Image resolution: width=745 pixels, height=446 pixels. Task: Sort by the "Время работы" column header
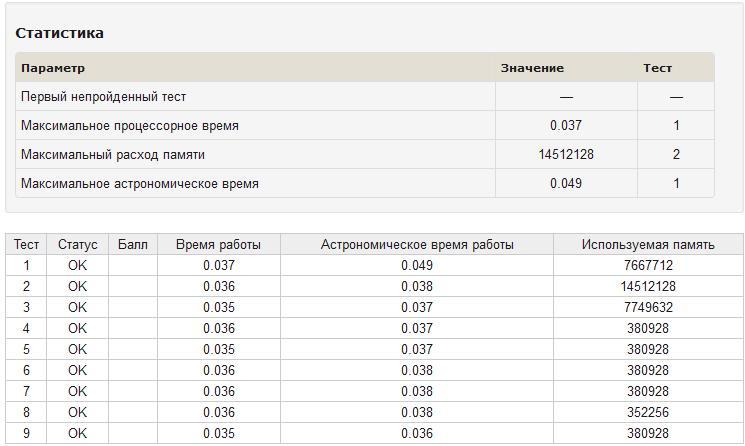[218, 244]
